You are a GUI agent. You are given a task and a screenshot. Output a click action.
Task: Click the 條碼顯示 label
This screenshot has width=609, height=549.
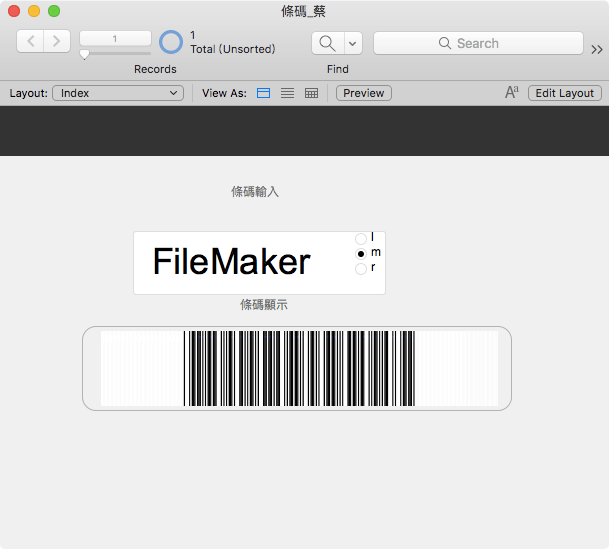[264, 305]
